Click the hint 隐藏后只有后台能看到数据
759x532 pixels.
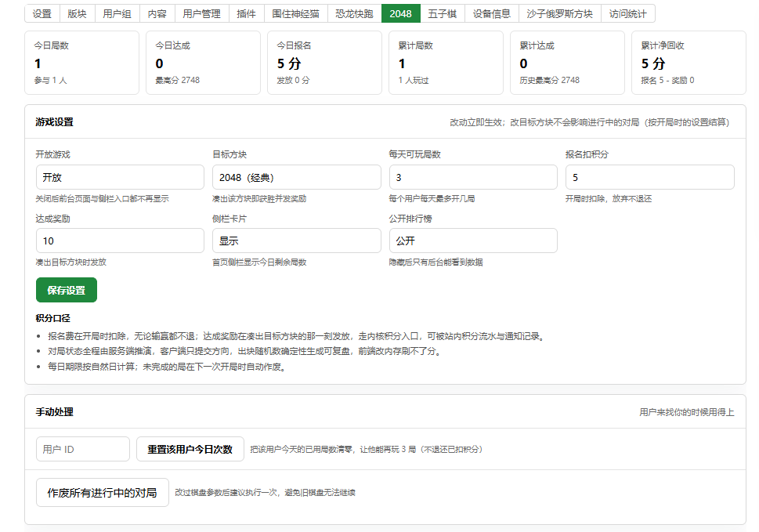[x=436, y=262]
